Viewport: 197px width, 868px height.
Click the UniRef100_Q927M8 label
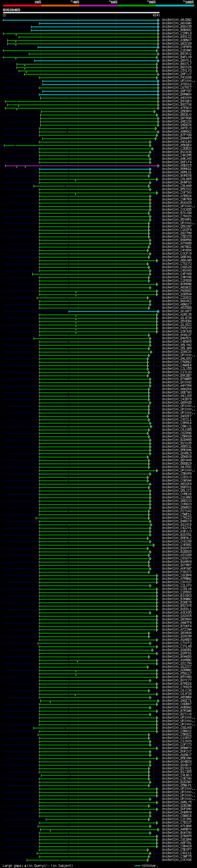tap(177, 233)
